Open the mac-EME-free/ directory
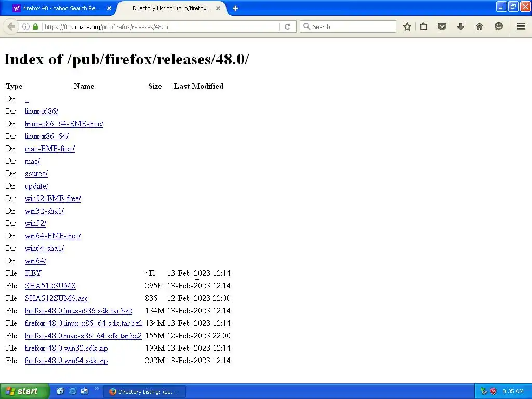This screenshot has width=532, height=399. click(x=50, y=149)
